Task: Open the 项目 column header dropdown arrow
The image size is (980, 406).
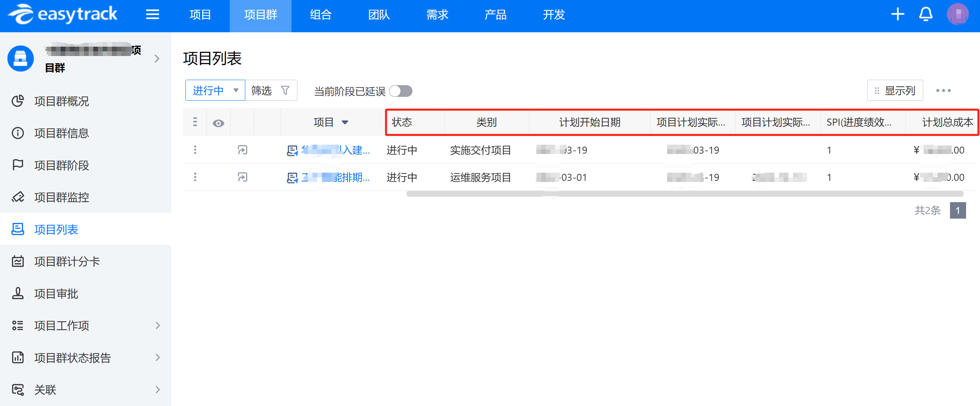Action: click(345, 122)
